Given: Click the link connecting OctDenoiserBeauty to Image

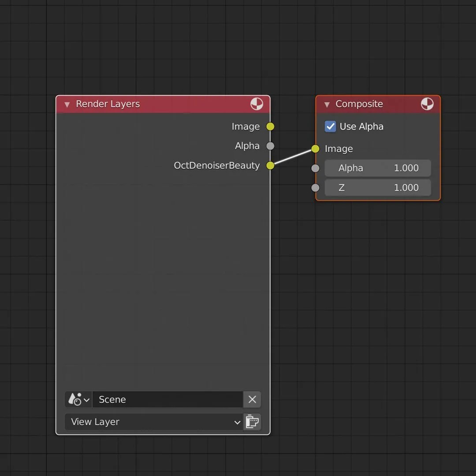Looking at the screenshot, I should (293, 157).
